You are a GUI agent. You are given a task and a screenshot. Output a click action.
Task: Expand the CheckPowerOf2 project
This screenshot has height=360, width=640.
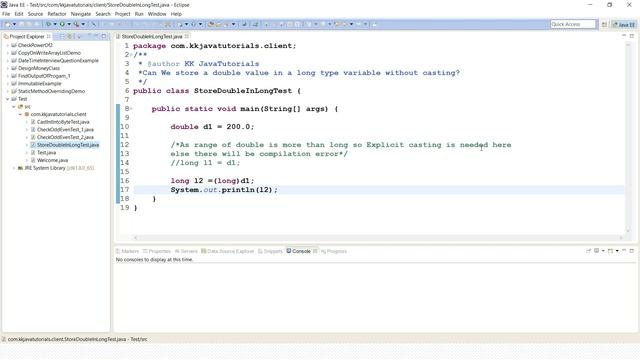pos(8,45)
